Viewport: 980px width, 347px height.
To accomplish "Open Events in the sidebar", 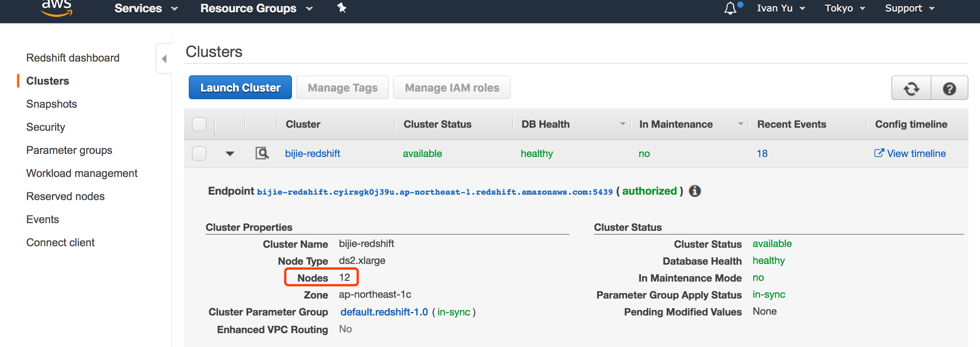I will coord(42,219).
